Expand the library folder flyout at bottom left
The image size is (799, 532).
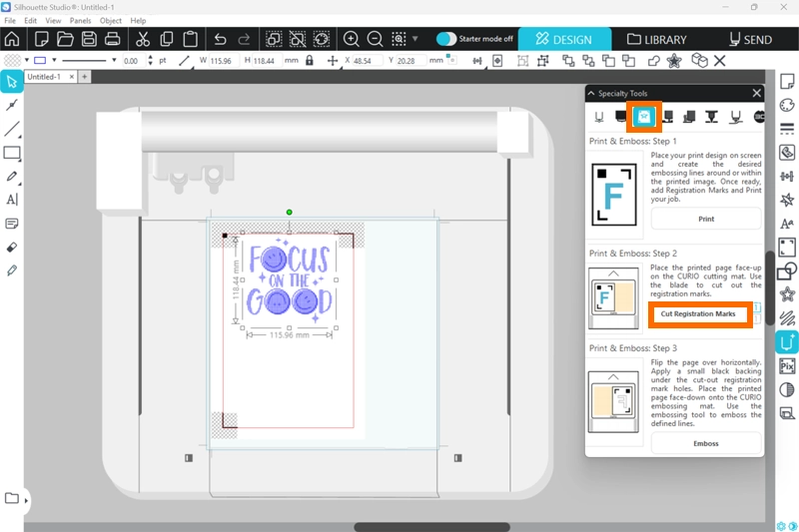(x=26, y=499)
